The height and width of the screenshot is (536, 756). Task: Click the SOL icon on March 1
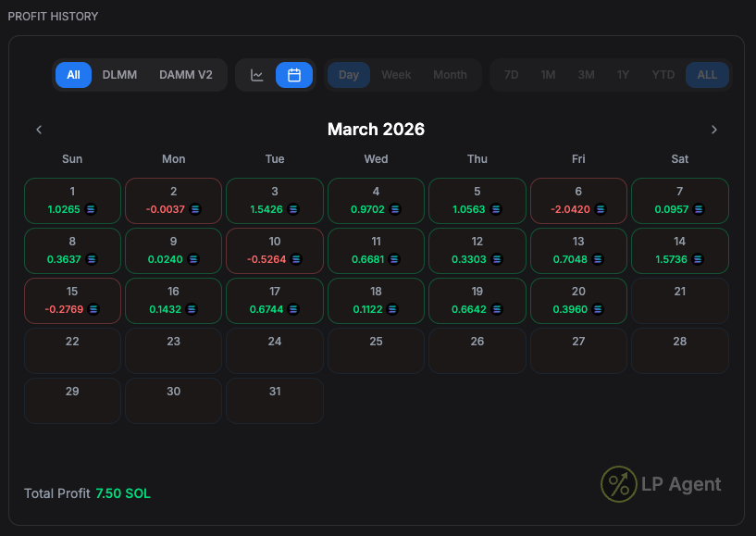[91, 209]
